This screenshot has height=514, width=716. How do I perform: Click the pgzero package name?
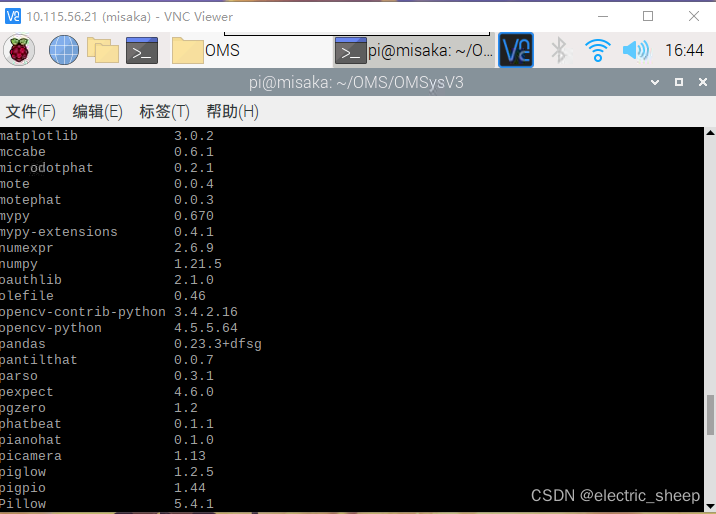pos(22,408)
